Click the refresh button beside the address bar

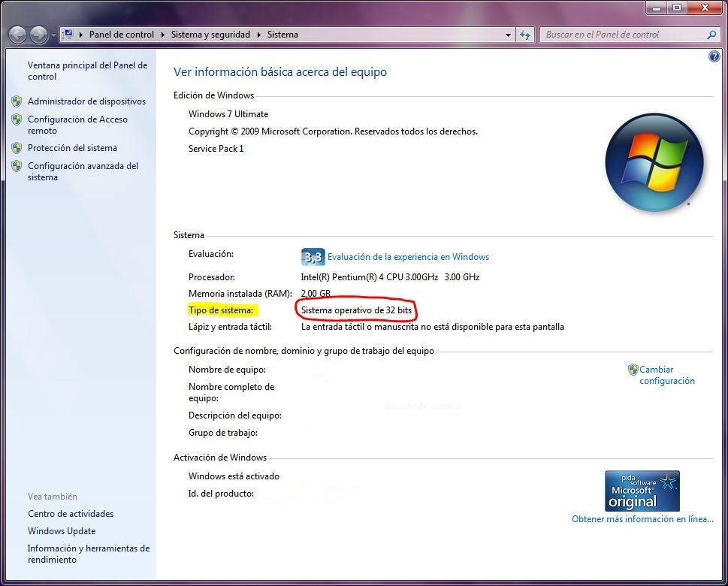(526, 35)
